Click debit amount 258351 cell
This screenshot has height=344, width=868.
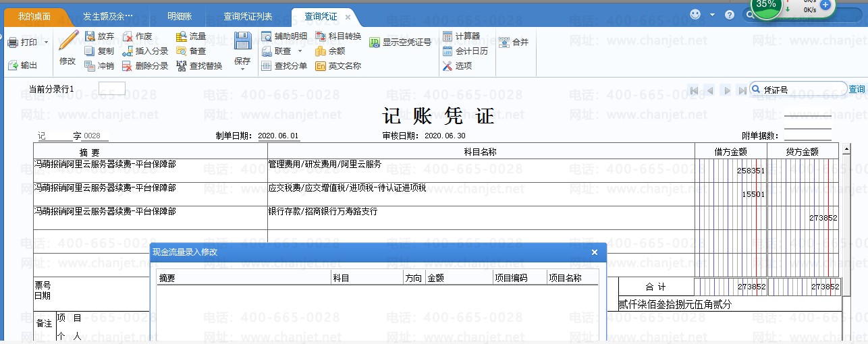[731, 171]
